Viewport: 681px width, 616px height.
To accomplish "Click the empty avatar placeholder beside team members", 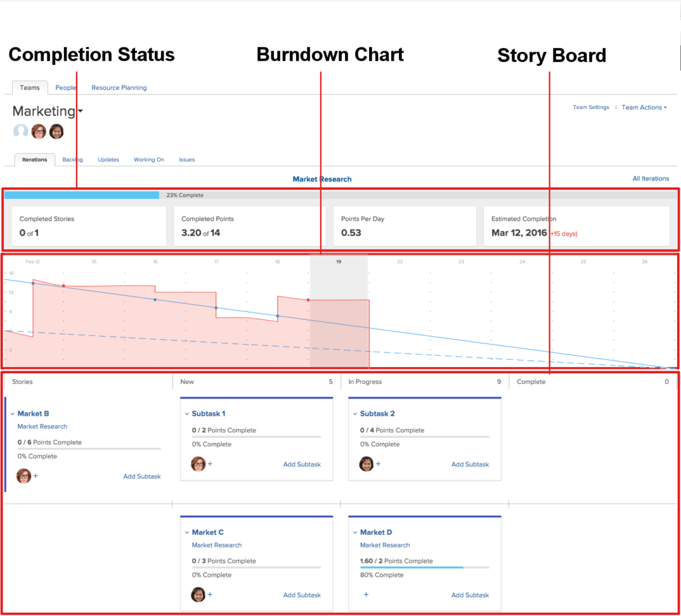I will [x=19, y=131].
